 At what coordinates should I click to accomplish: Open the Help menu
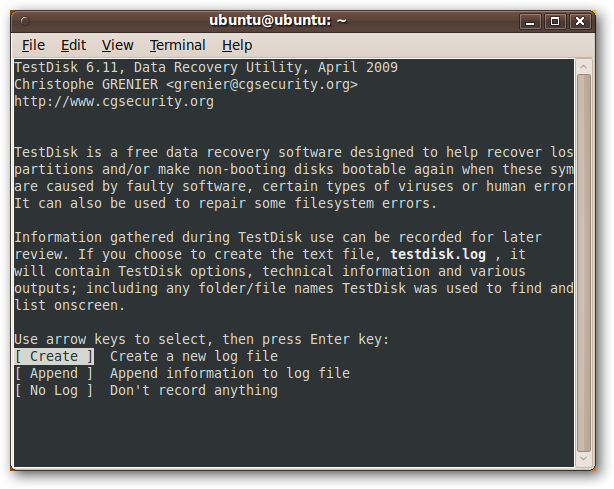[x=237, y=45]
